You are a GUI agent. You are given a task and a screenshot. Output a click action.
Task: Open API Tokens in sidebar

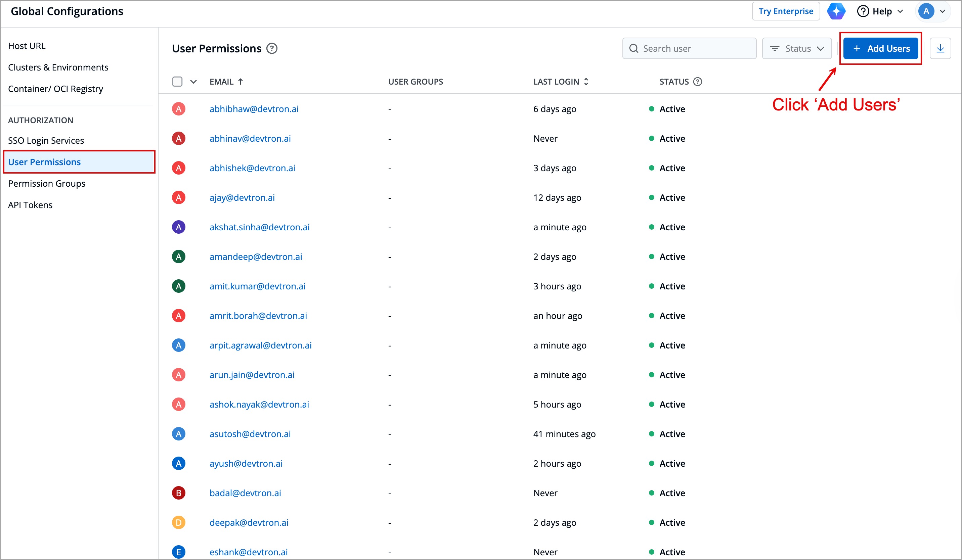pos(30,205)
